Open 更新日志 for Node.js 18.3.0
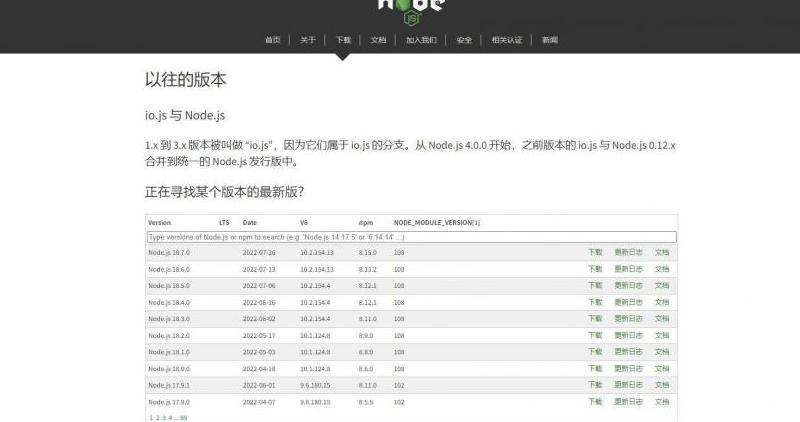800x422 pixels. [x=628, y=318]
